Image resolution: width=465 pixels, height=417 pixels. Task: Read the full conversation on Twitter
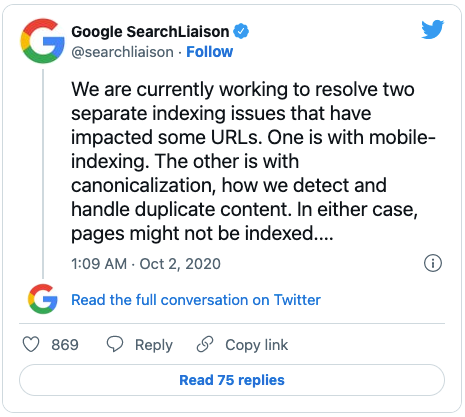(196, 300)
